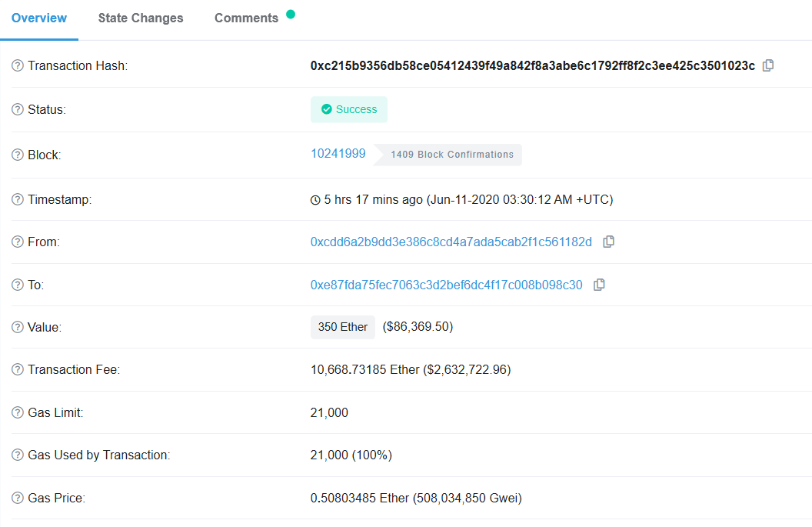Open help icon beside Value
This screenshot has width=812, height=527.
click(x=18, y=327)
